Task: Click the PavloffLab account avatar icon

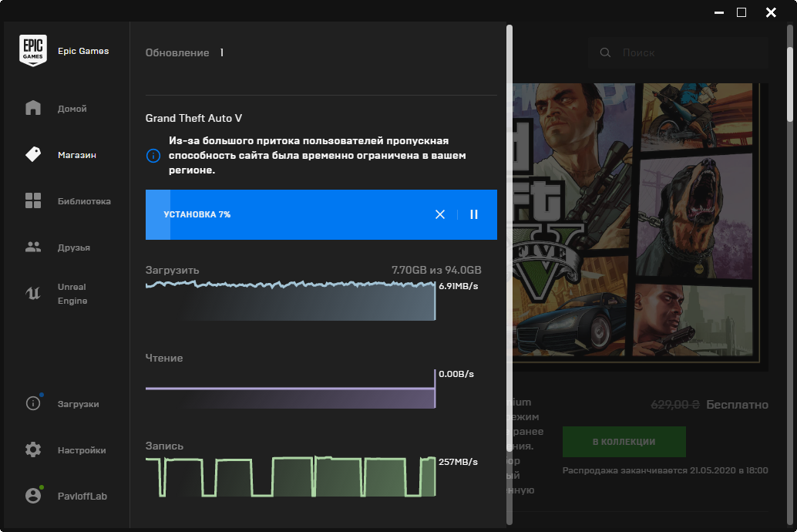Action: [x=33, y=496]
